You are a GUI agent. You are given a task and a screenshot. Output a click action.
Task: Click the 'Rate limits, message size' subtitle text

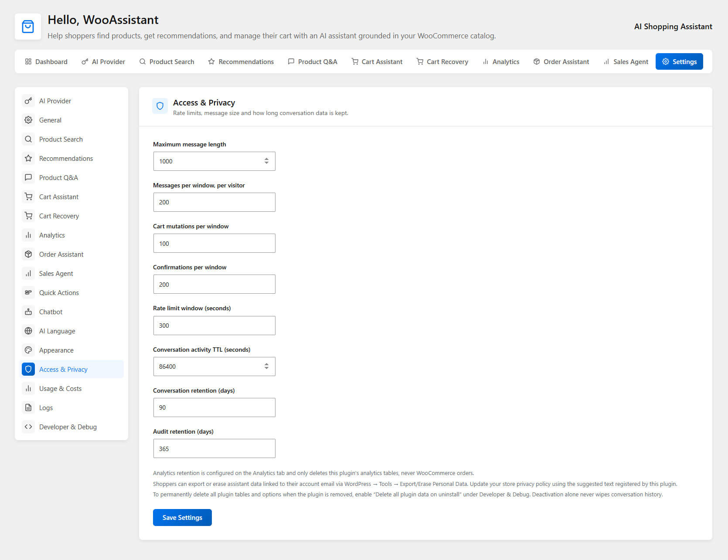pyautogui.click(x=261, y=113)
